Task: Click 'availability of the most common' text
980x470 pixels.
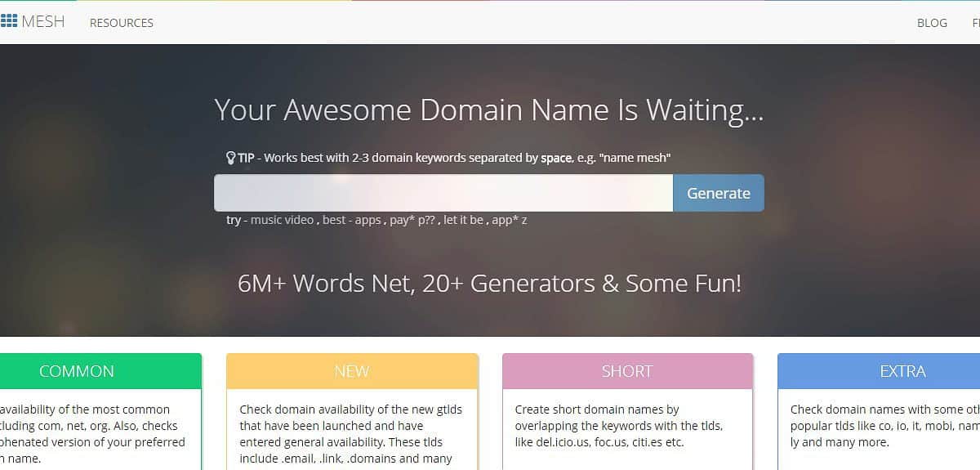Action: pyautogui.click(x=85, y=410)
